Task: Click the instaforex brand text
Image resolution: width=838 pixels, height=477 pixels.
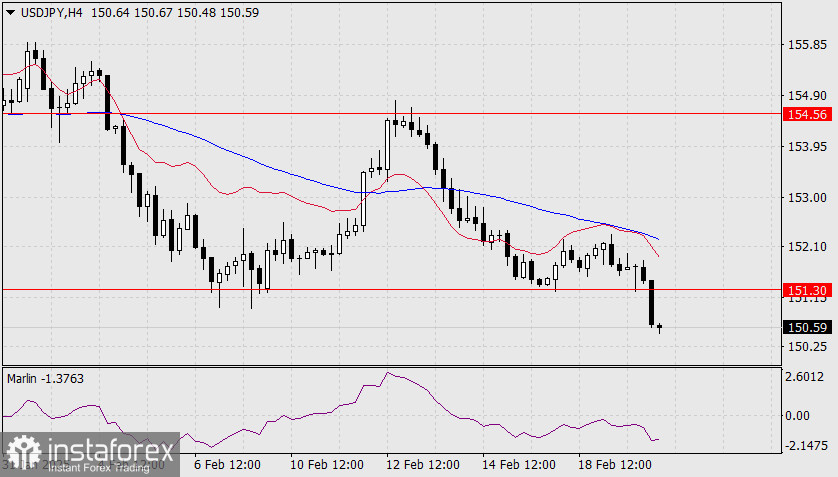Action: point(111,451)
